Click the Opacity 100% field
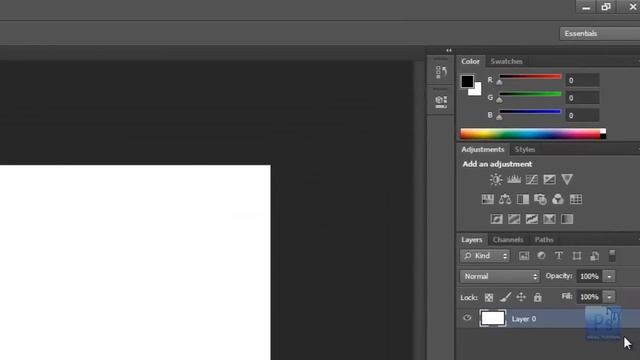The image size is (640, 360). click(589, 276)
